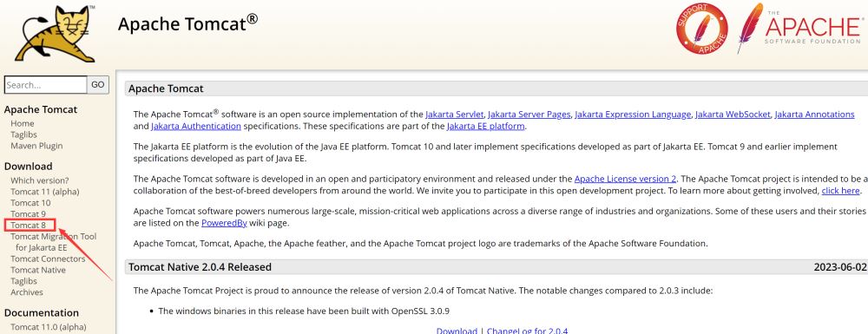Open Taglibs under Apache Tomcat section
This screenshot has width=868, height=334.
pyautogui.click(x=23, y=134)
